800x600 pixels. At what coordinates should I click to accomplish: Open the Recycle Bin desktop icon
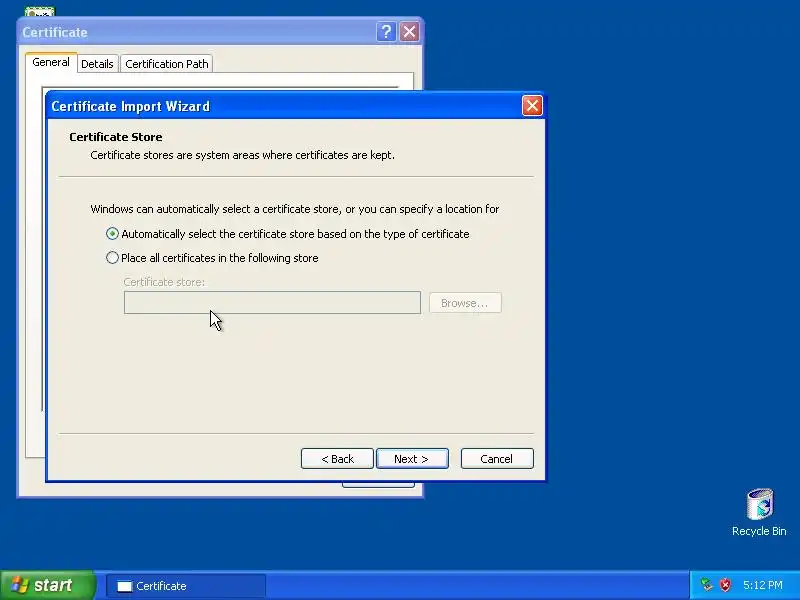click(759, 512)
